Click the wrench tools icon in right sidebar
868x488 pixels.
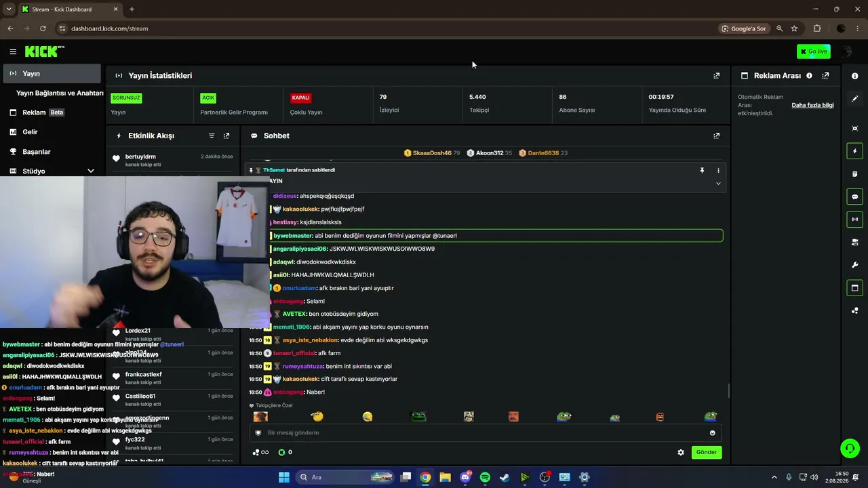pyautogui.click(x=854, y=265)
